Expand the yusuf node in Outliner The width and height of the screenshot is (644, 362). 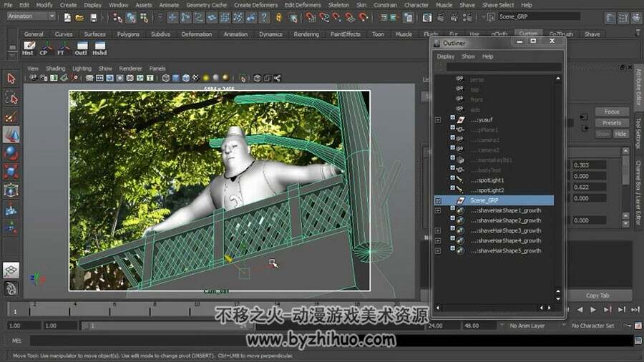pyautogui.click(x=438, y=120)
